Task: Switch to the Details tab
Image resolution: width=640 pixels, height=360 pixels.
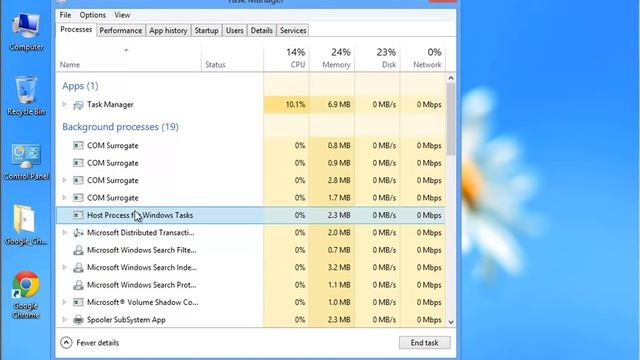Action: click(262, 31)
